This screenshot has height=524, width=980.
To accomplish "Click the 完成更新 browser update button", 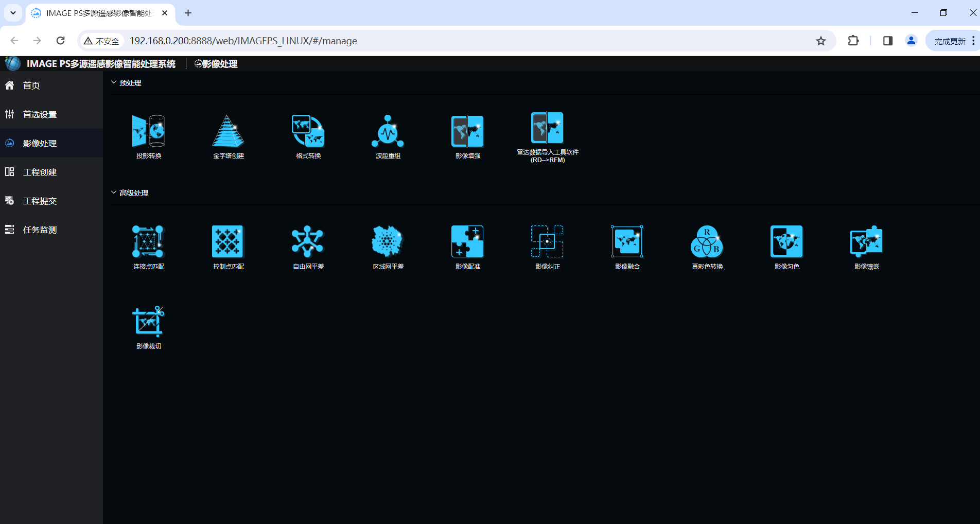I will [950, 41].
